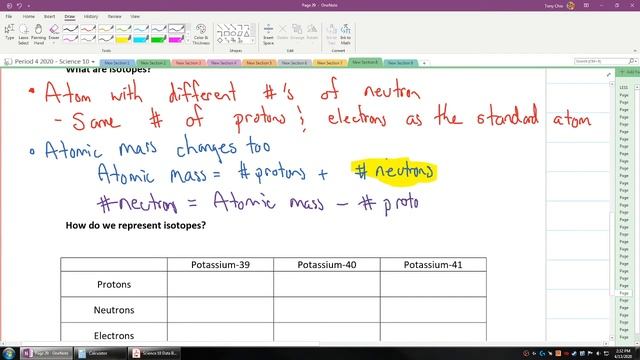
Task: Click Ink to Text
Action: 331,34
